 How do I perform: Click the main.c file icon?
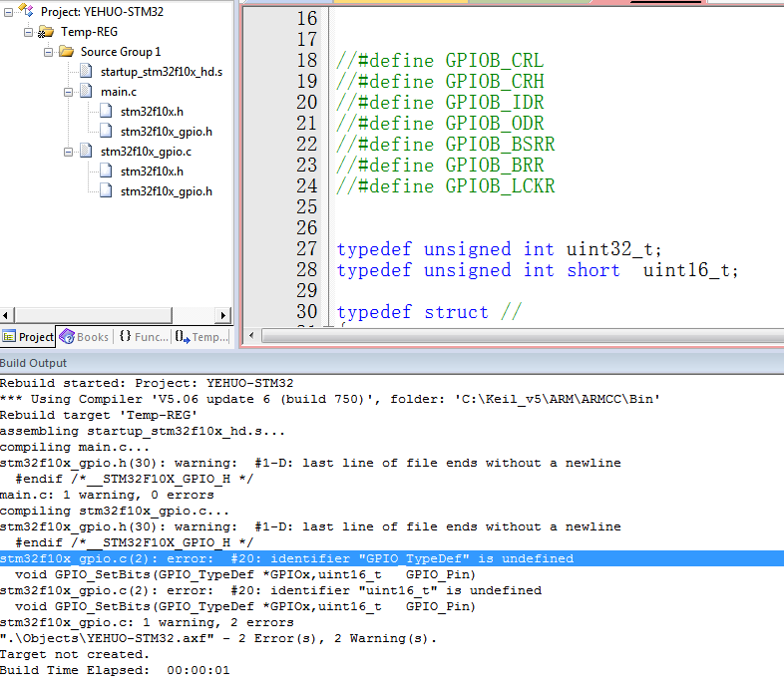click(86, 92)
